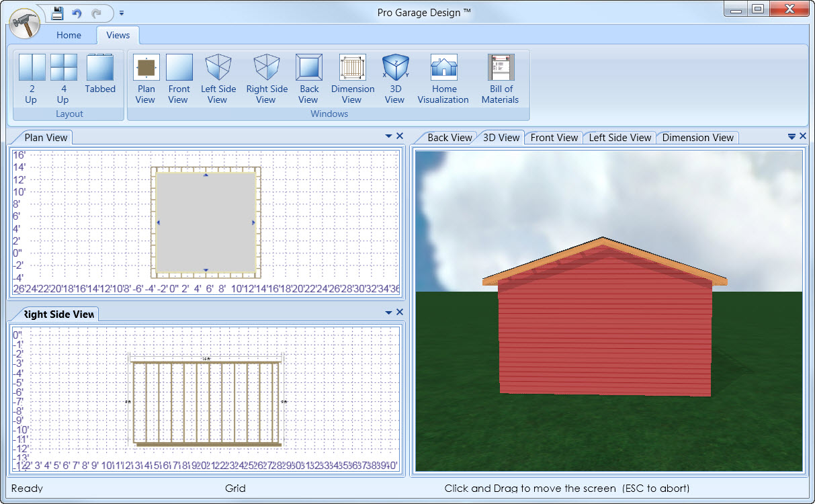Viewport: 815px width, 504px height.
Task: Close the Right Side View pane
Action: point(400,312)
